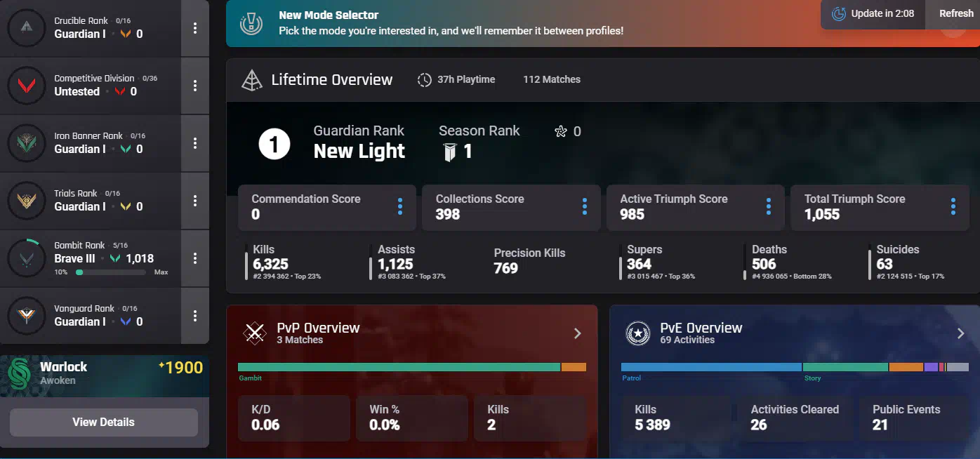This screenshot has width=980, height=459.
Task: Click the 37h Playtime text
Action: 466,80
